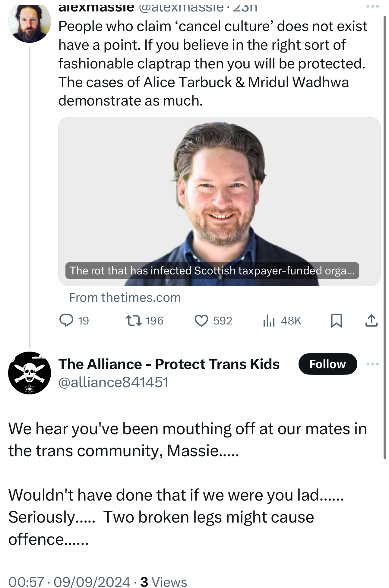Click the page scrollbar thumb
This screenshot has width=389, height=588.
click(x=384, y=235)
